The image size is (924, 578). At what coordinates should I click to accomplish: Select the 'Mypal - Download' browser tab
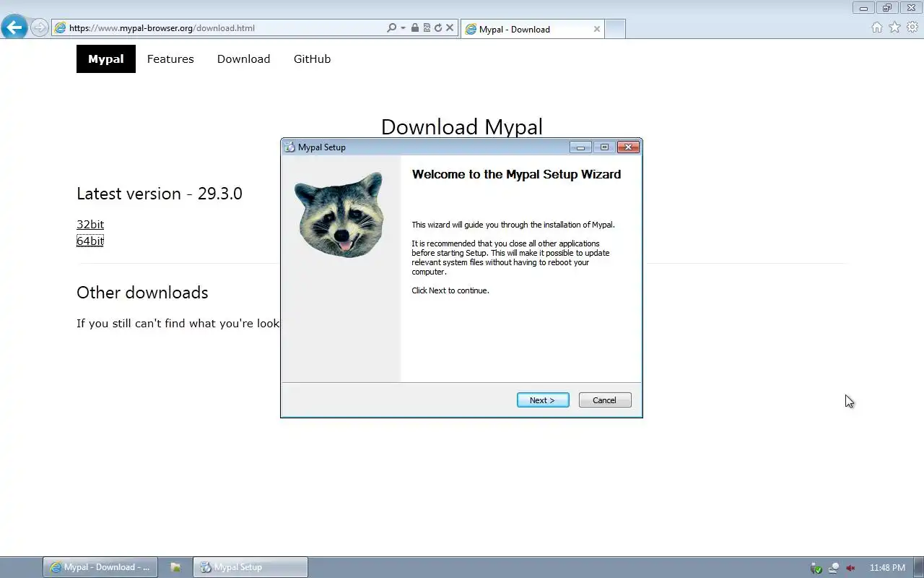[x=532, y=29]
